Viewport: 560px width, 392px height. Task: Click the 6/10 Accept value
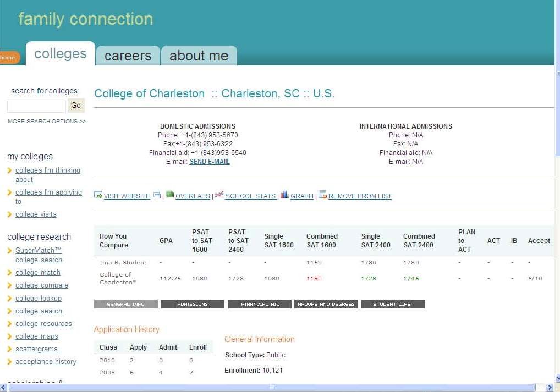(x=535, y=279)
